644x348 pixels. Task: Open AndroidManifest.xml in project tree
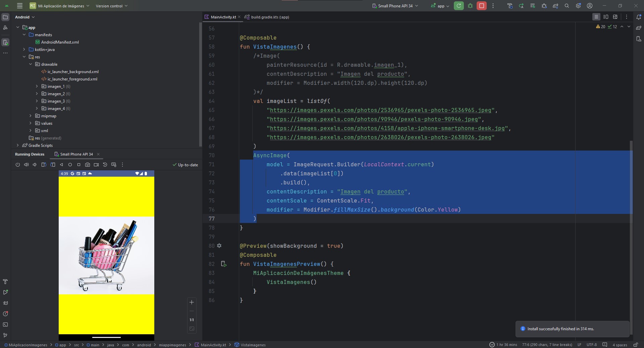(x=60, y=42)
